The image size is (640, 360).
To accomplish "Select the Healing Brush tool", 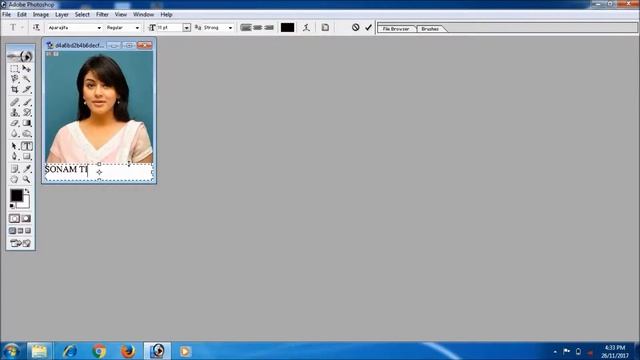I will coord(15,102).
